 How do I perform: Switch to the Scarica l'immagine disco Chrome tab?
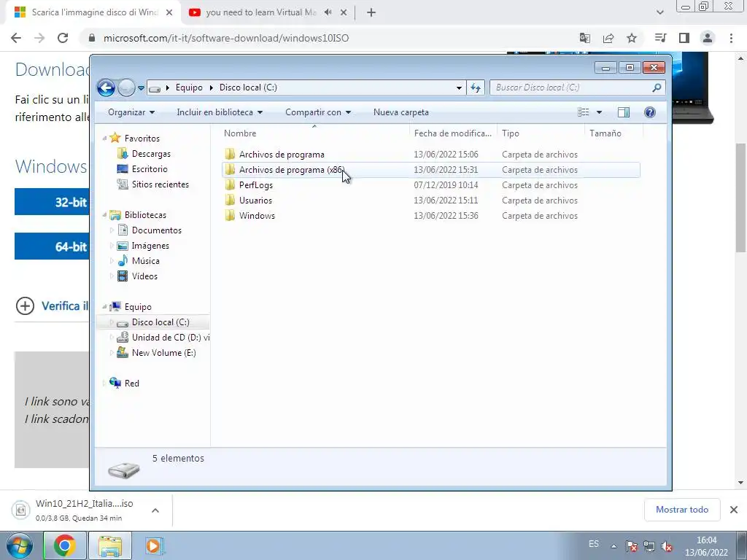pyautogui.click(x=93, y=13)
